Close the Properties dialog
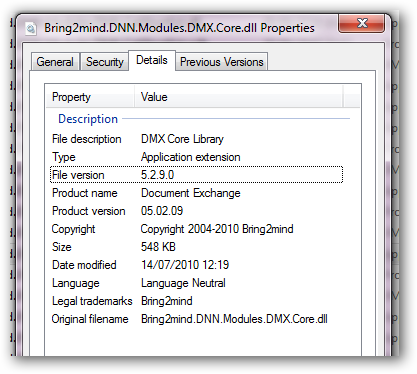The height and width of the screenshot is (374, 417). click(362, 23)
